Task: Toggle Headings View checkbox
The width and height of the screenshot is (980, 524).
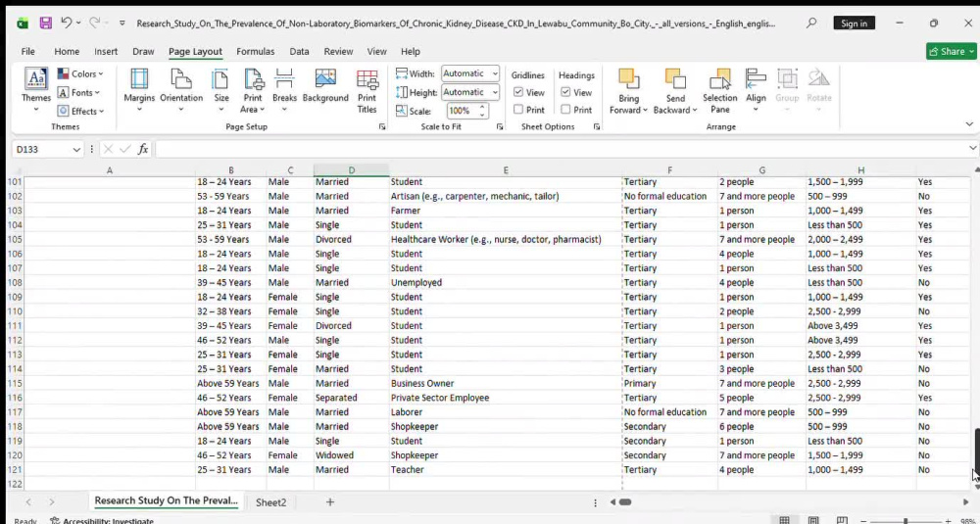Action: (x=565, y=92)
